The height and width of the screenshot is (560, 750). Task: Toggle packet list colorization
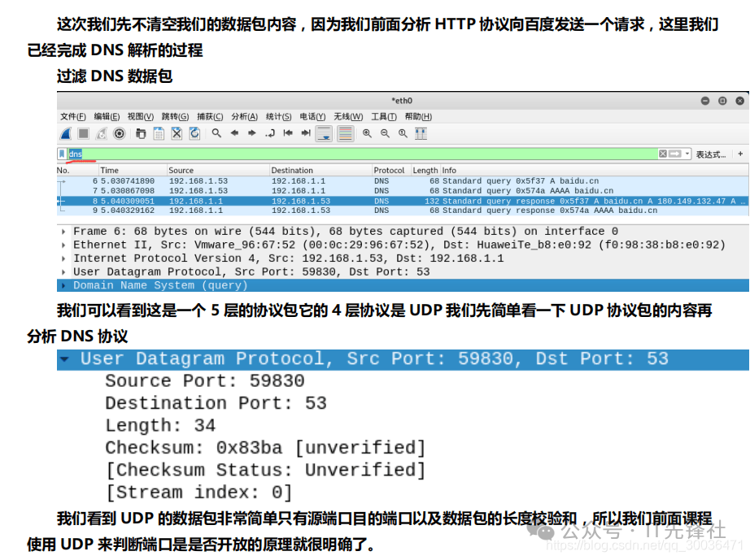click(345, 133)
